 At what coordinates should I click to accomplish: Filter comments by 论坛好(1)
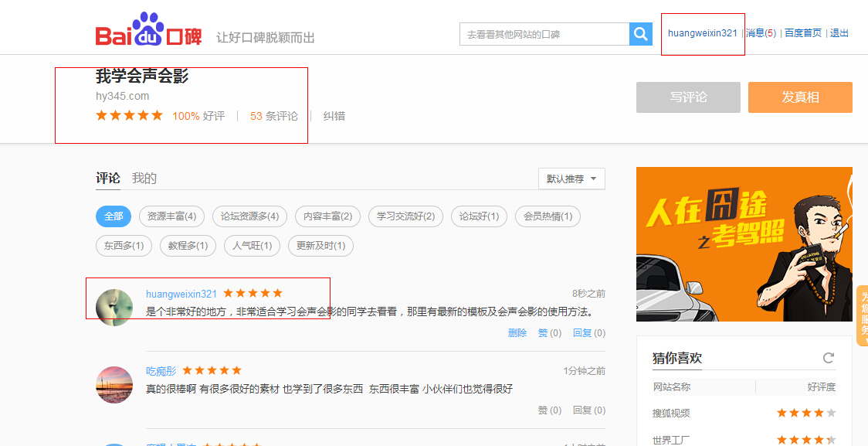pos(479,216)
